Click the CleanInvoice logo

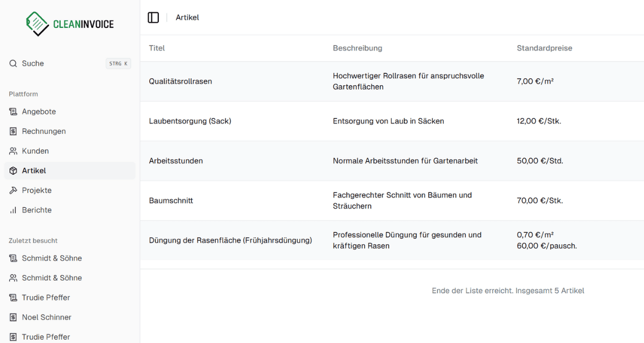(70, 24)
